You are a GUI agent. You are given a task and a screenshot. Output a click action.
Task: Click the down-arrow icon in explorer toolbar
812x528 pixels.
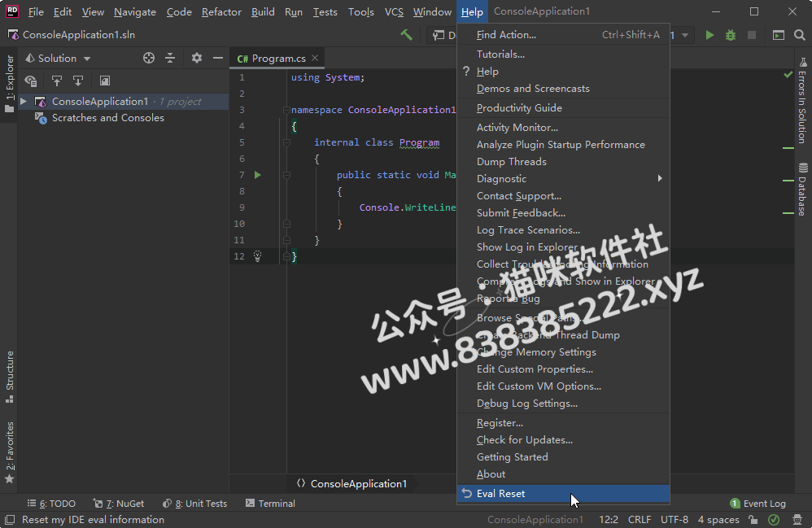tap(77, 81)
